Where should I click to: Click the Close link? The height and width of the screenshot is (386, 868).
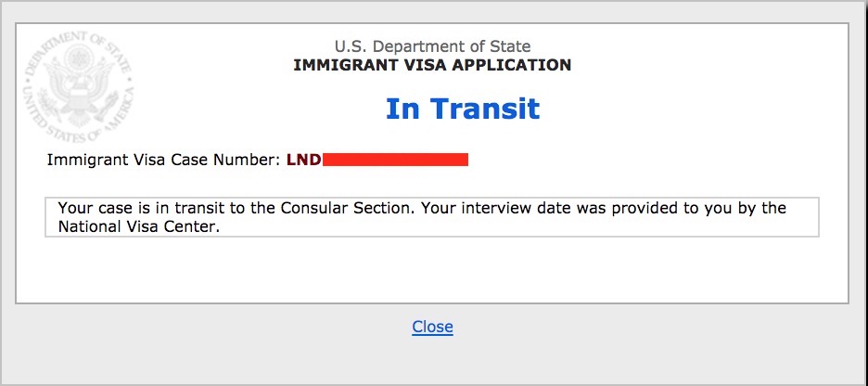tap(432, 327)
